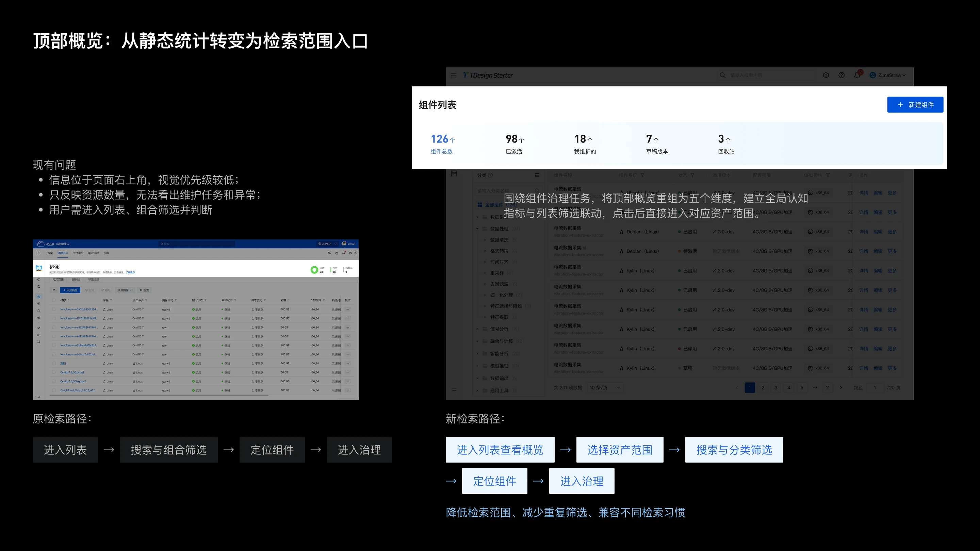Open 批量操作 dropdown in cloud console
Viewport: 980px width, 551px height.
[125, 290]
